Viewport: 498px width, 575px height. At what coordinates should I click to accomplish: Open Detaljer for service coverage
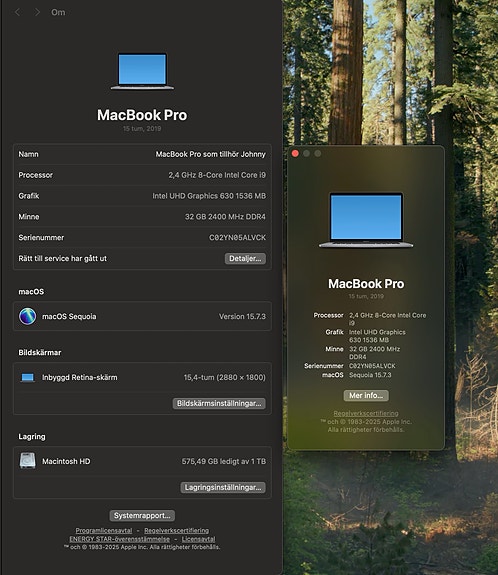(x=245, y=259)
